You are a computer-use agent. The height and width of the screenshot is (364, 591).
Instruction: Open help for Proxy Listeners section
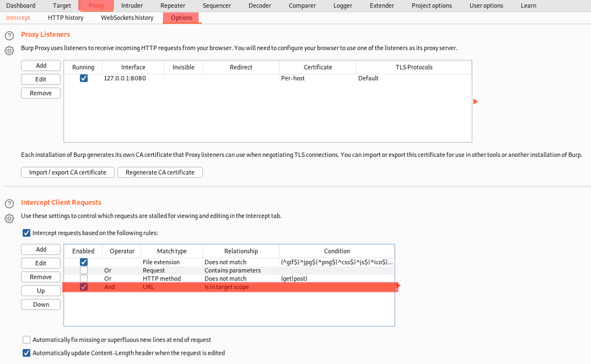point(9,36)
